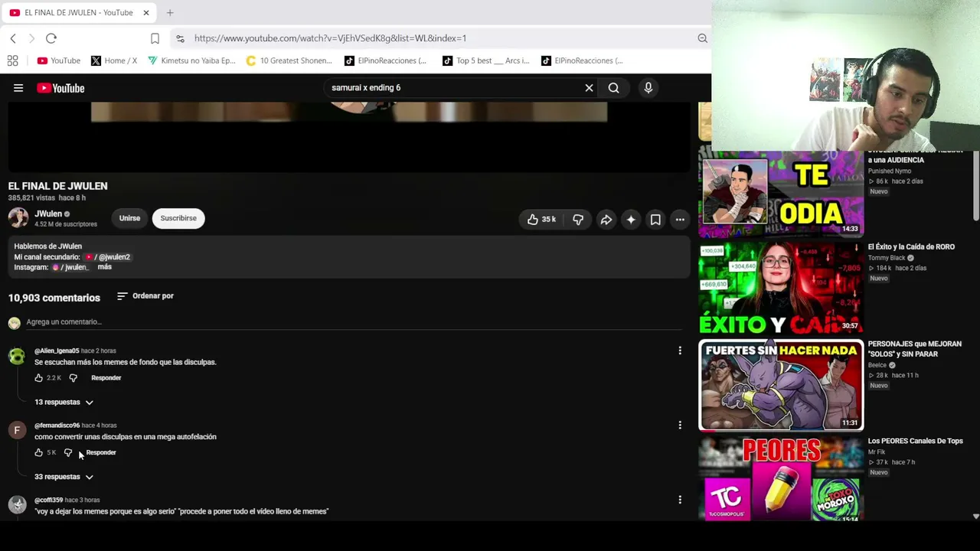Go to YouTube home via the logo
This screenshot has width=980, height=551.
click(x=60, y=88)
